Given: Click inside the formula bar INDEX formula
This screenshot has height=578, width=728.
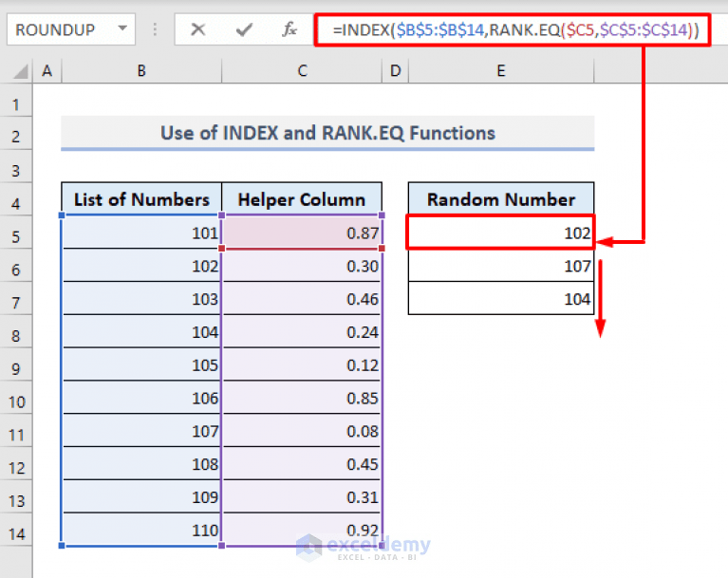Looking at the screenshot, I should tap(515, 30).
